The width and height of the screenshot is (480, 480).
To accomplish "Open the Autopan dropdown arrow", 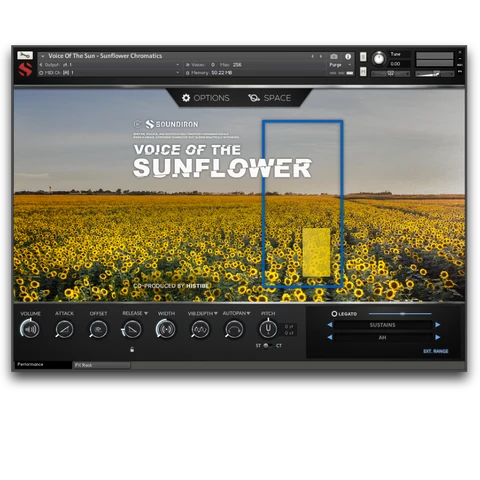I will 248,313.
